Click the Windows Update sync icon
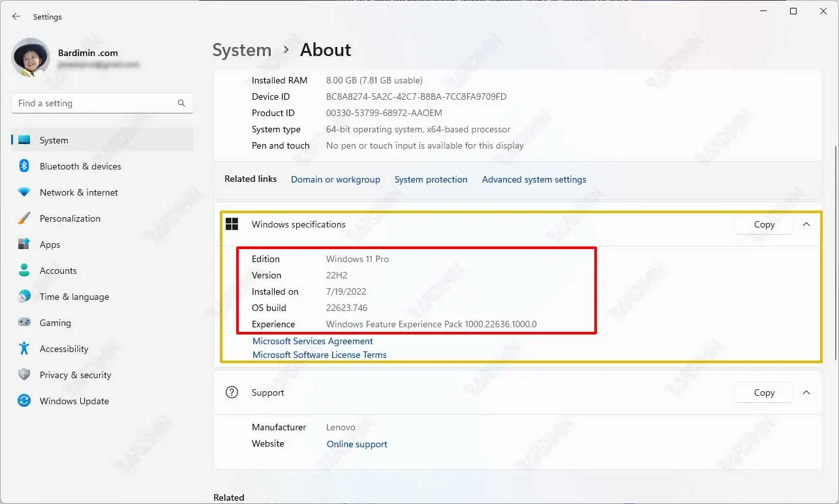This screenshot has width=839, height=504. 24,401
